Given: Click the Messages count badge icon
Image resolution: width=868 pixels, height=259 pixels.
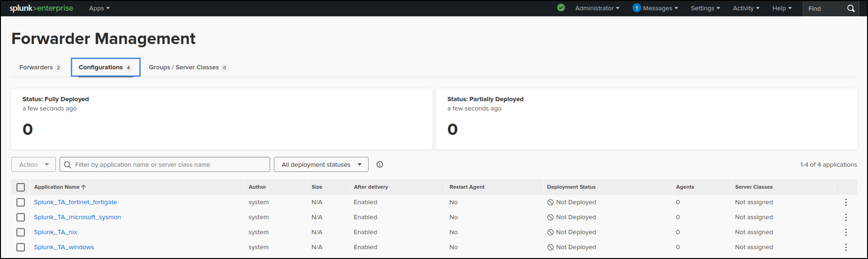Looking at the screenshot, I should (x=636, y=8).
